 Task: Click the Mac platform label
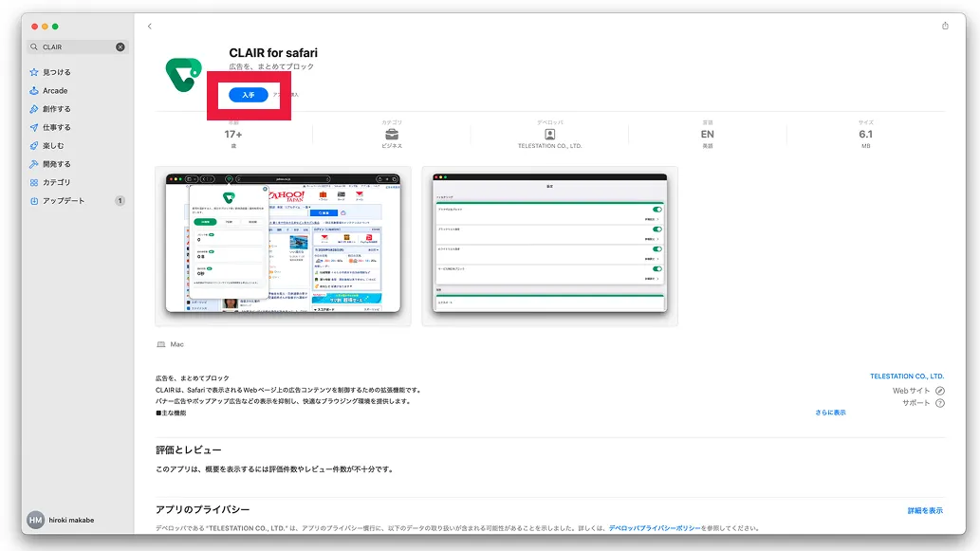[176, 345]
